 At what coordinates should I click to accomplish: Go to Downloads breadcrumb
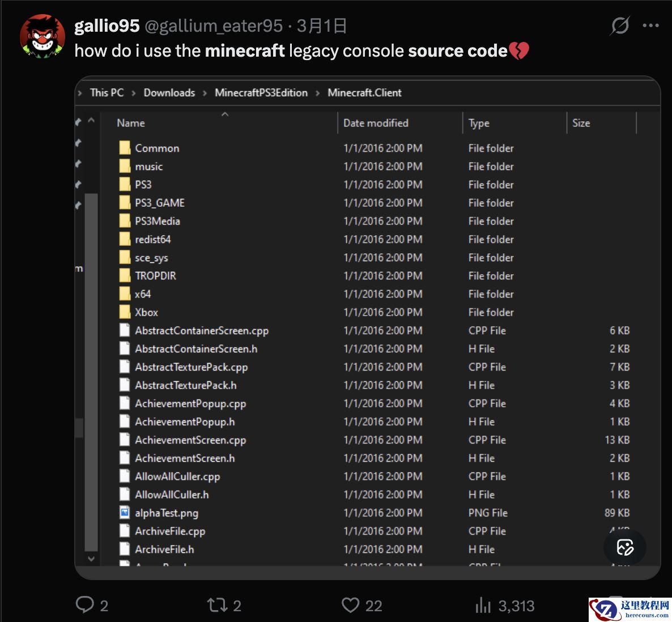pos(169,92)
